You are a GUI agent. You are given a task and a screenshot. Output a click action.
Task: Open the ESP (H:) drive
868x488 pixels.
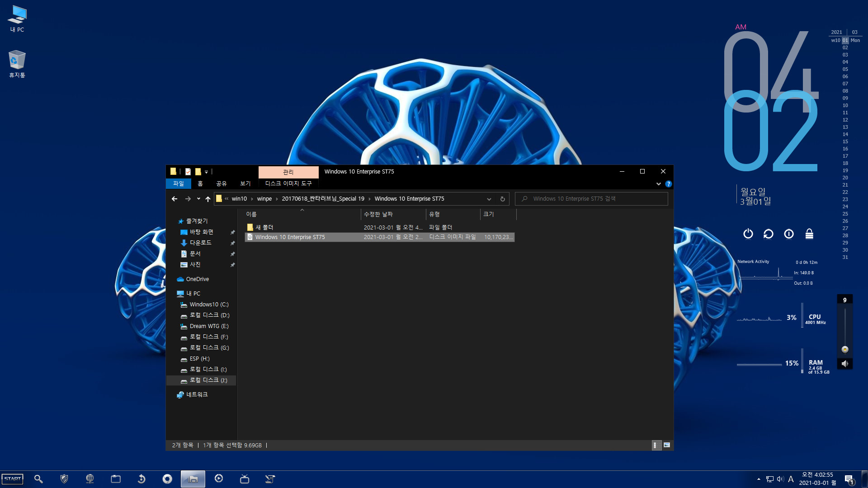pos(199,359)
